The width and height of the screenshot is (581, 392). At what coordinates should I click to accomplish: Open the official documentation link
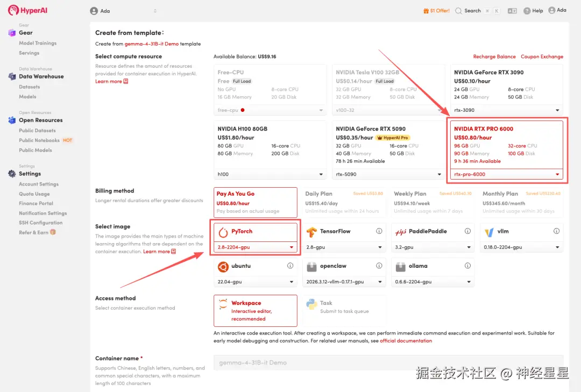(x=406, y=341)
